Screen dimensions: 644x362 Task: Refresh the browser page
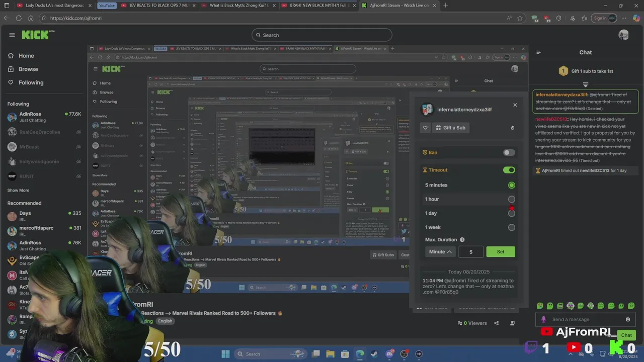pos(19,18)
